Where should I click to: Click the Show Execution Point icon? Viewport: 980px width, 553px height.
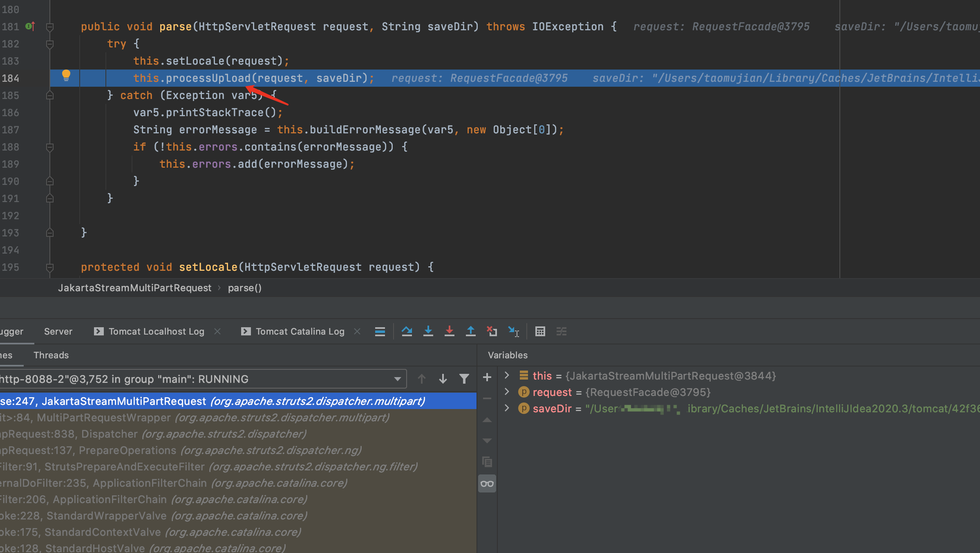pyautogui.click(x=380, y=331)
